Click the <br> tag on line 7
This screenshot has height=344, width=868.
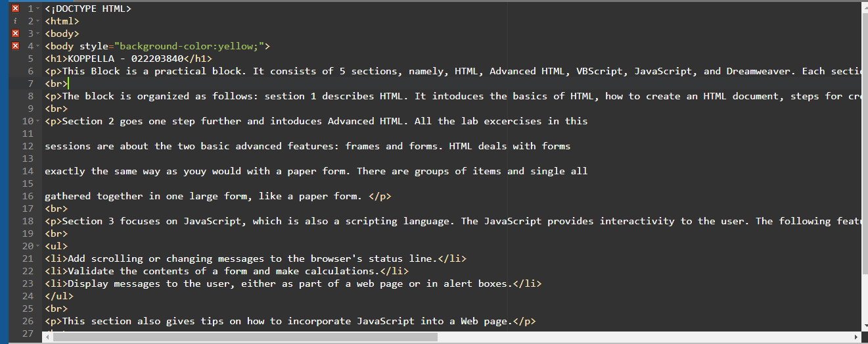[x=56, y=84]
